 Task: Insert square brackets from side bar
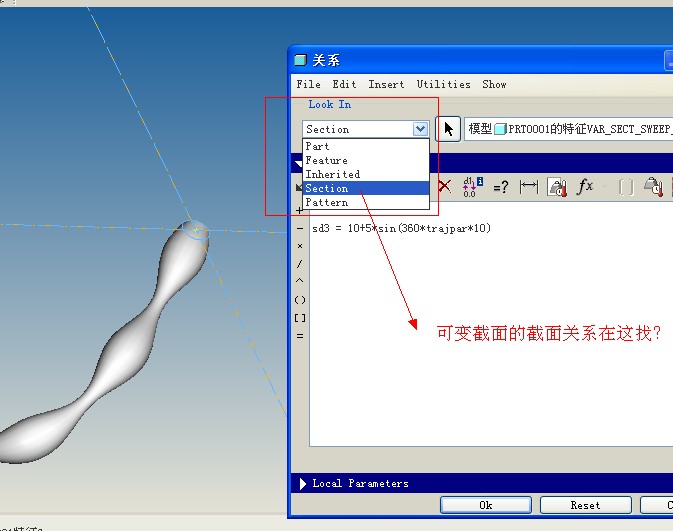click(x=300, y=318)
